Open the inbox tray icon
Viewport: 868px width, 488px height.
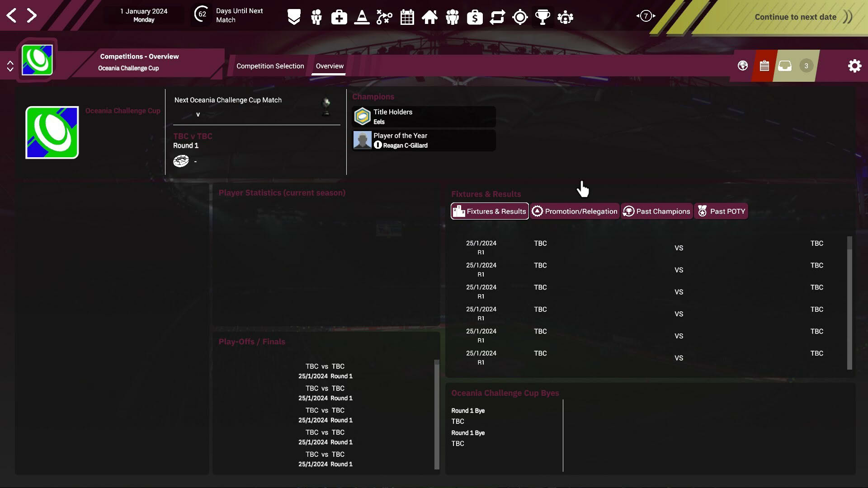785,66
